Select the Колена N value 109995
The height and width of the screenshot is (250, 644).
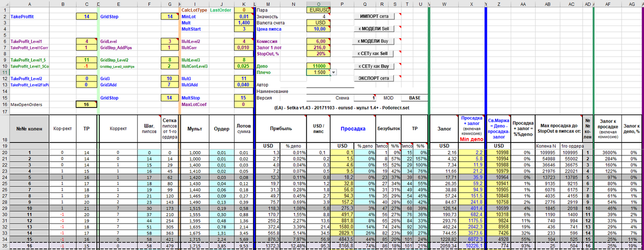(548, 152)
